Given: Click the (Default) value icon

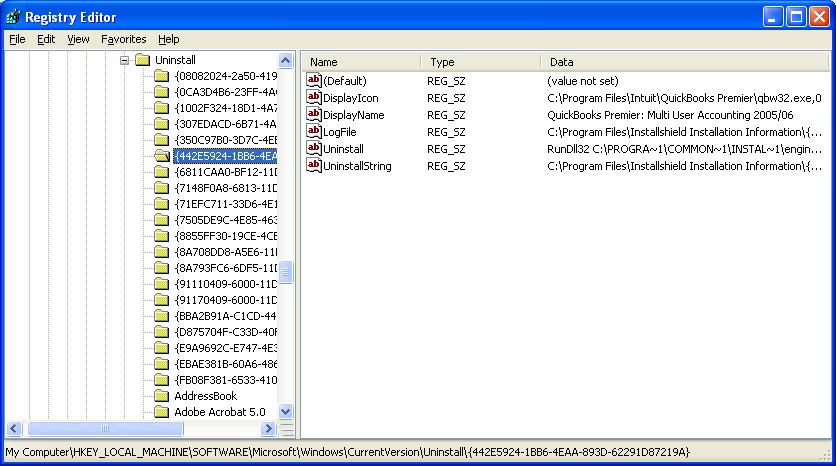Looking at the screenshot, I should click(314, 80).
